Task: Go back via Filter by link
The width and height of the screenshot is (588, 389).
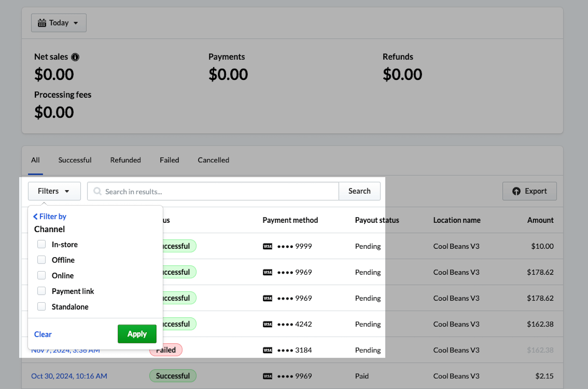Action: click(x=50, y=216)
